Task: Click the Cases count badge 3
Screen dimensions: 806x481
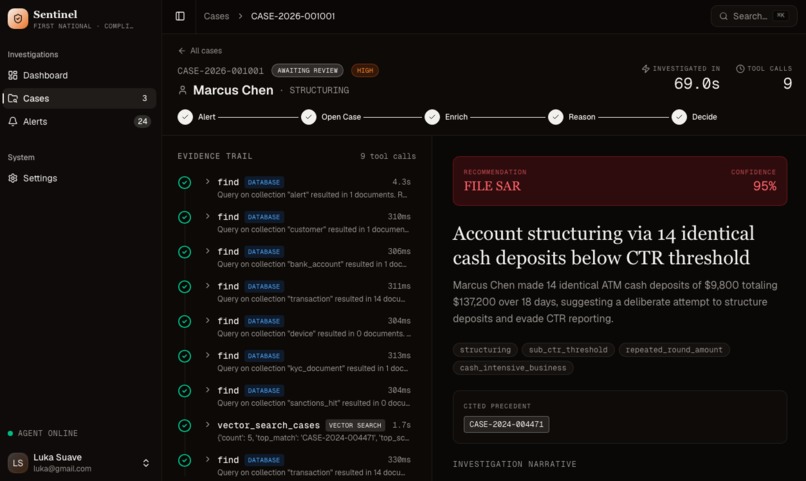Action: 144,98
